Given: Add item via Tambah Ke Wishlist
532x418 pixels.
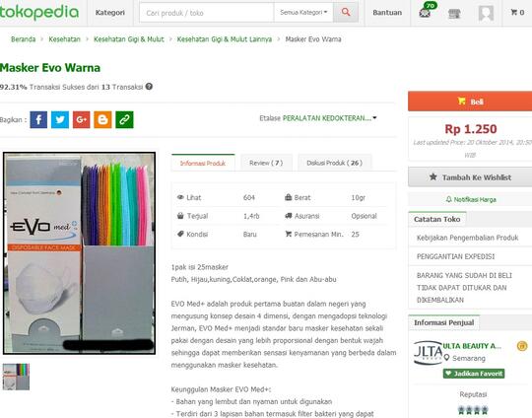Looking at the screenshot, I should 470,176.
